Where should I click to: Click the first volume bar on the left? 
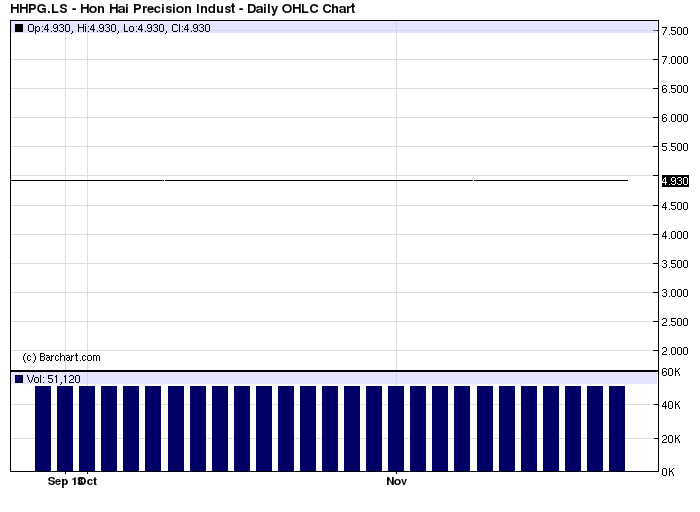coord(43,429)
